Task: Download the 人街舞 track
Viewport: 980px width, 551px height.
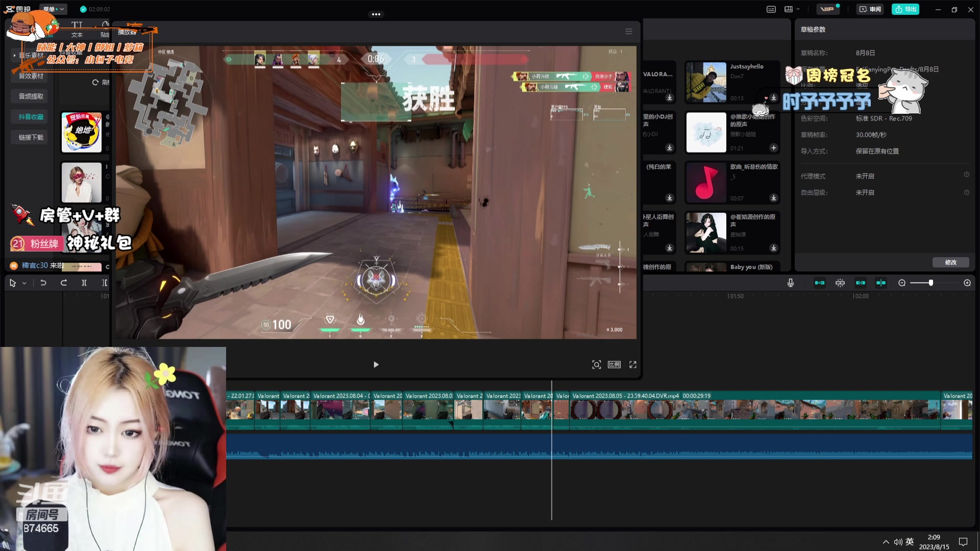Action: point(669,248)
